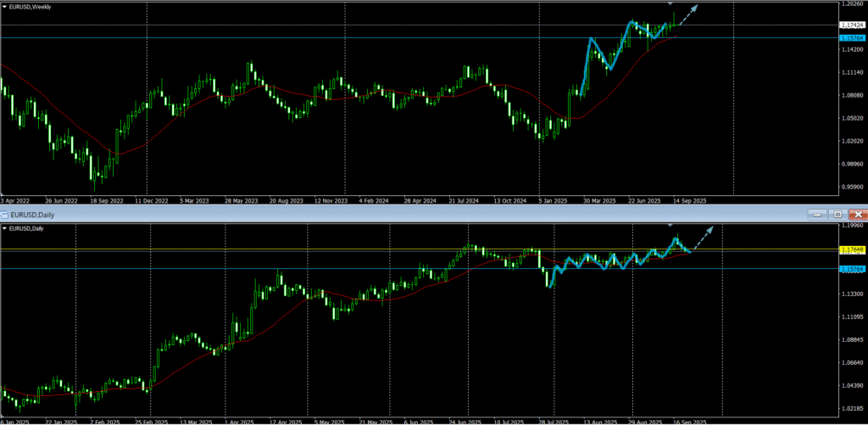Click the yellow 1.17648 price label on the daily axis
The image size is (868, 425).
click(850, 249)
